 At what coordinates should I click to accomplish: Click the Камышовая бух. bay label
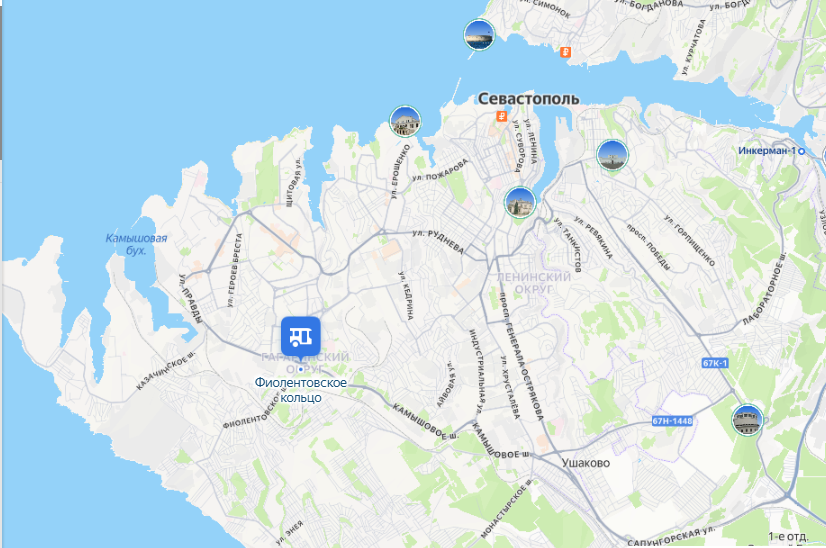tap(136, 244)
